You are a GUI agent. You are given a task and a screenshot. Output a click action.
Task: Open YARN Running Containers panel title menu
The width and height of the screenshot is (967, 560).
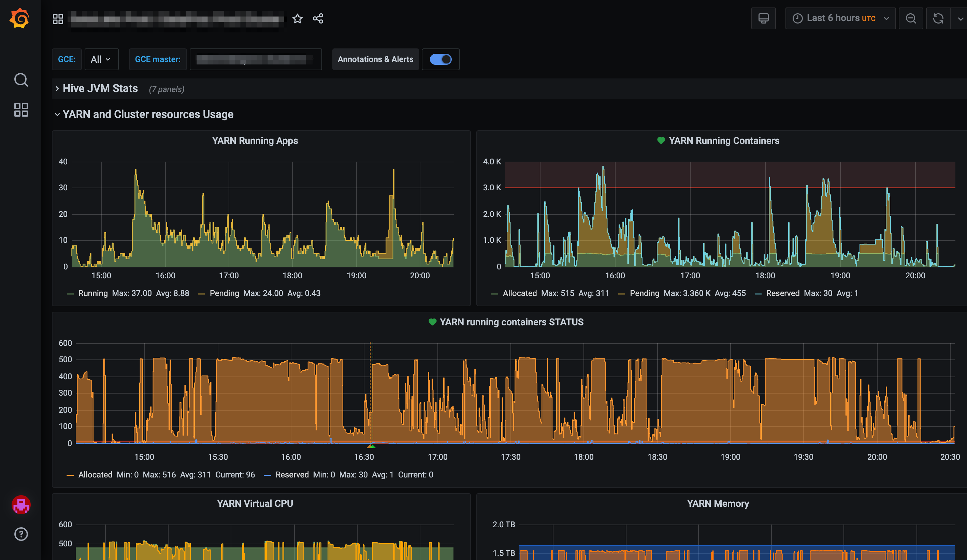[x=724, y=141]
